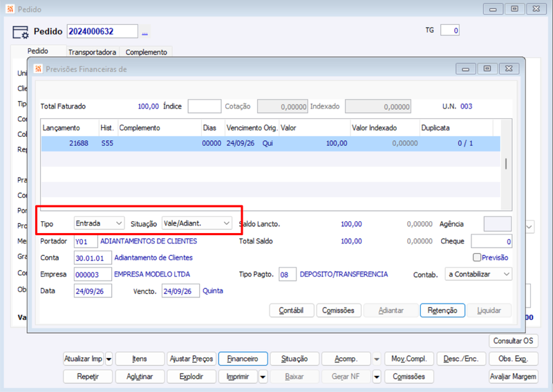Screen dimensions: 553x392
Task: Click the Vencto. date field
Action: [x=180, y=291]
